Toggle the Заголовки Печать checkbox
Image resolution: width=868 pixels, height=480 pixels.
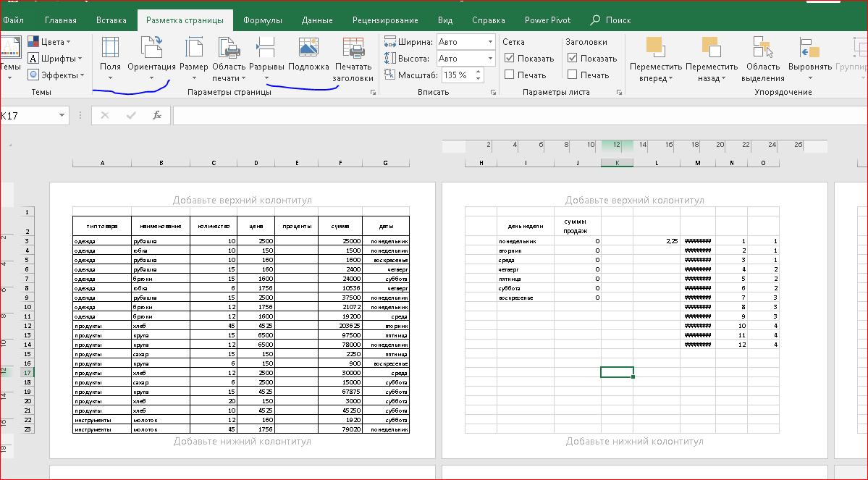point(573,75)
